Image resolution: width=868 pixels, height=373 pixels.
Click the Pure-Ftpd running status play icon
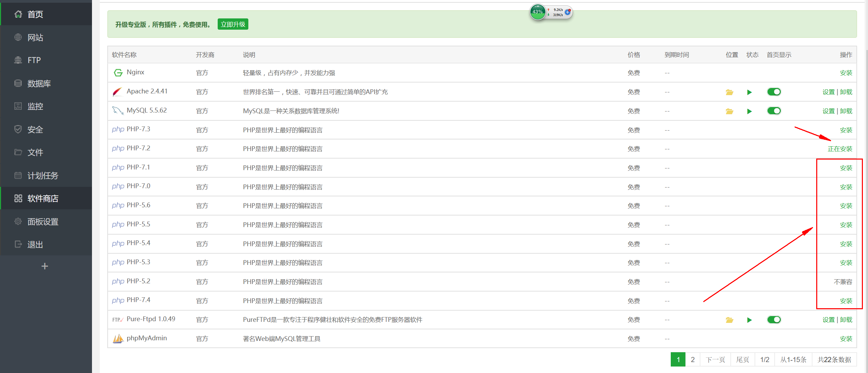click(x=749, y=320)
